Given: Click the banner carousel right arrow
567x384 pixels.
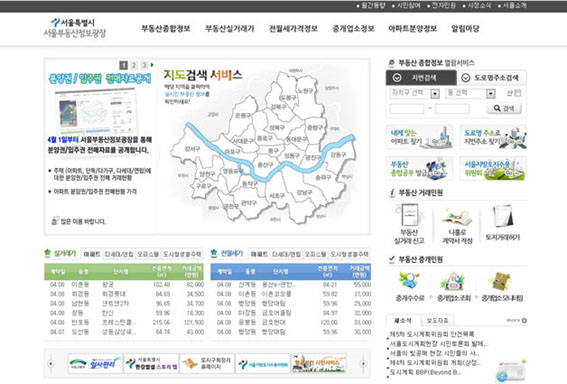Looking at the screenshot, I should click(x=363, y=364).
